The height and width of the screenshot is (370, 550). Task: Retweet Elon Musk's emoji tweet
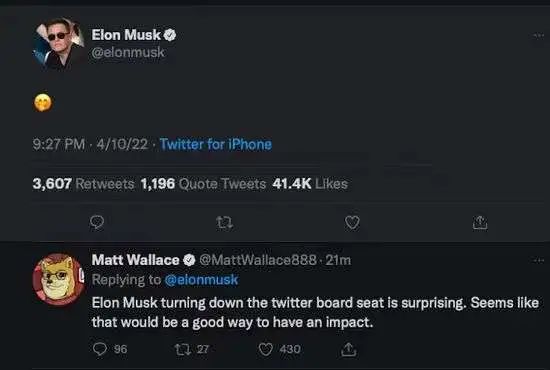tap(224, 223)
